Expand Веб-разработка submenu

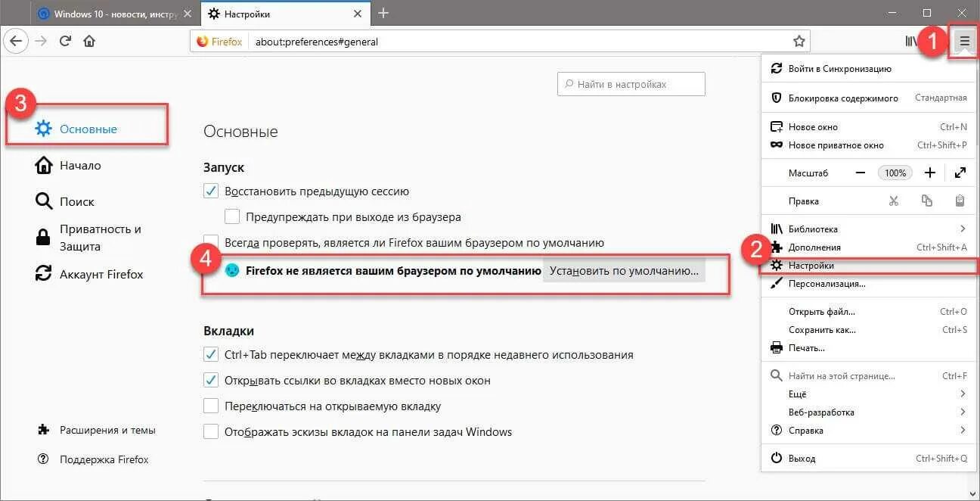point(867,412)
